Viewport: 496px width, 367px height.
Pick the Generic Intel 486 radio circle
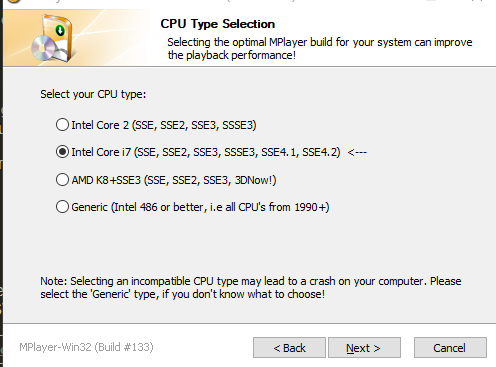click(x=62, y=207)
